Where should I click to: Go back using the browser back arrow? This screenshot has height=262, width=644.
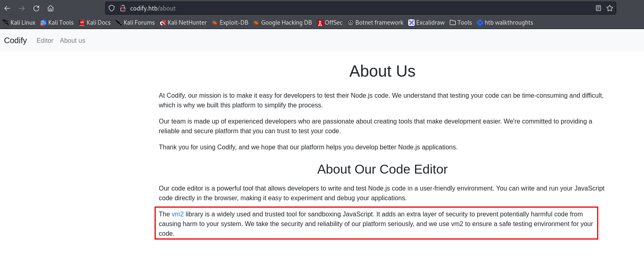7,8
